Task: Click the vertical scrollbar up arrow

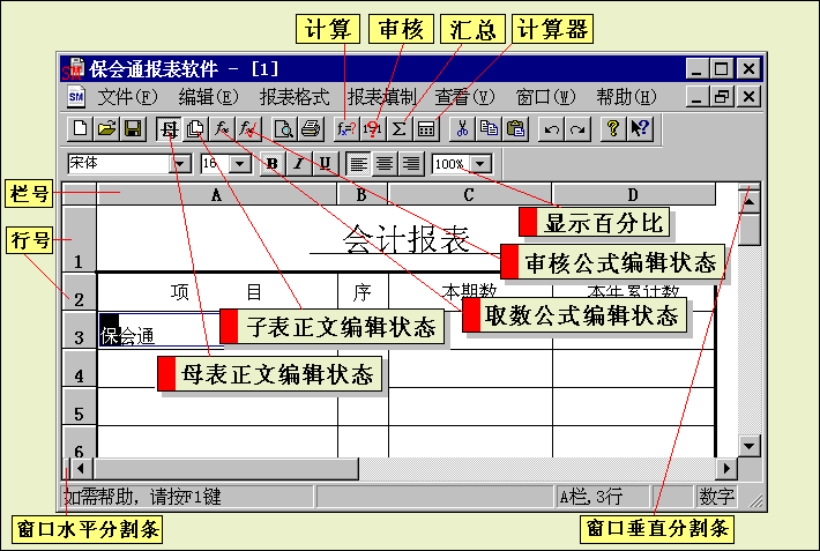Action: point(749,201)
